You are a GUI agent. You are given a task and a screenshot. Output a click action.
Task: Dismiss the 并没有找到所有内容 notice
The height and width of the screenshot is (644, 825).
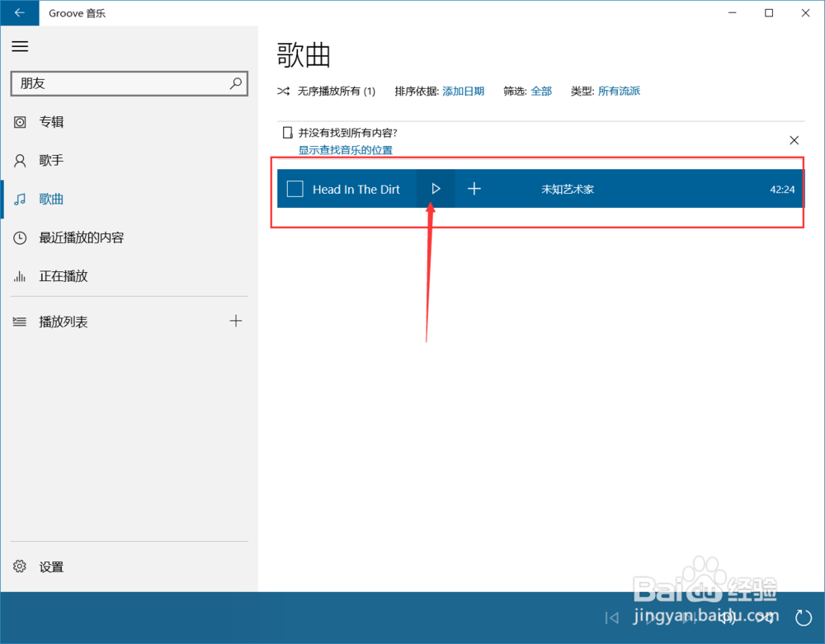pos(794,140)
